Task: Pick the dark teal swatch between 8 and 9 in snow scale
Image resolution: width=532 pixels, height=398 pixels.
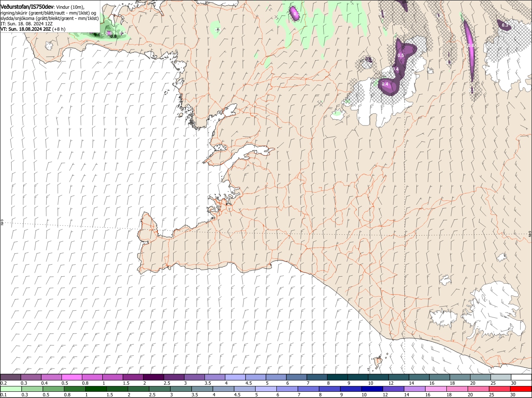Action: coord(337,377)
